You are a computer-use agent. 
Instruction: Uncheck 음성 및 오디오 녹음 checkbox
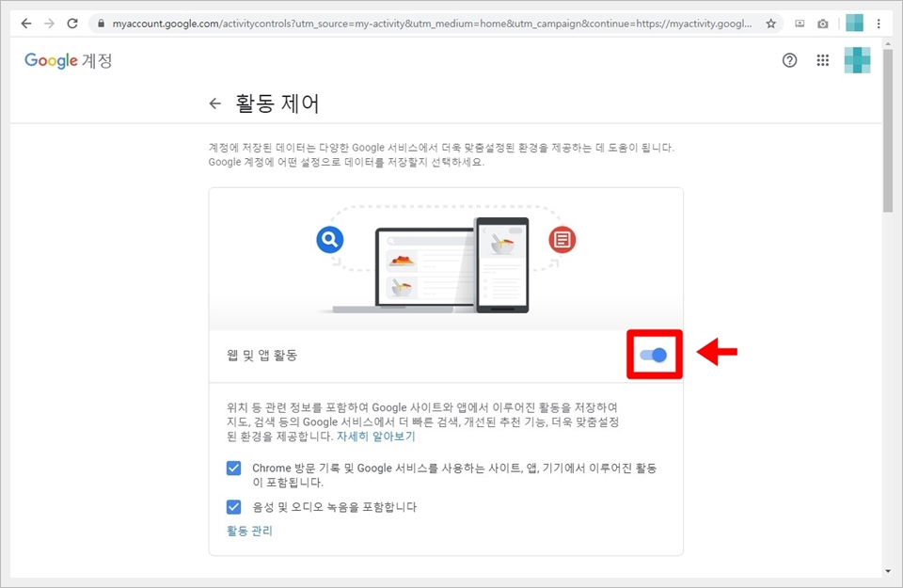[234, 507]
